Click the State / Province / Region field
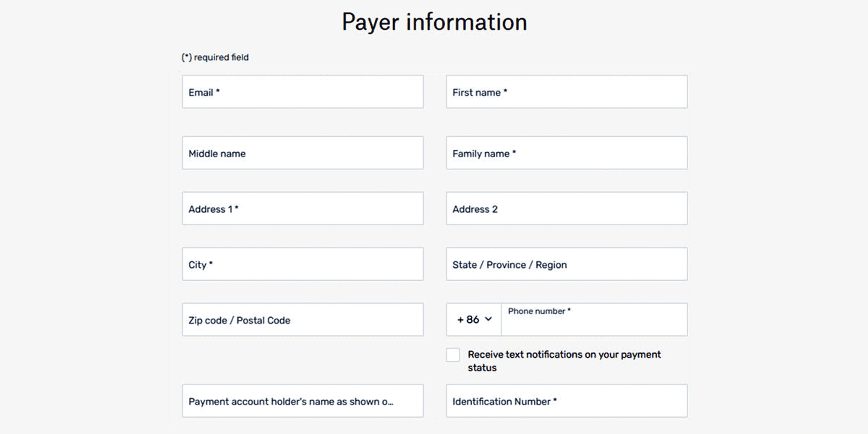The height and width of the screenshot is (434, 868). click(566, 264)
